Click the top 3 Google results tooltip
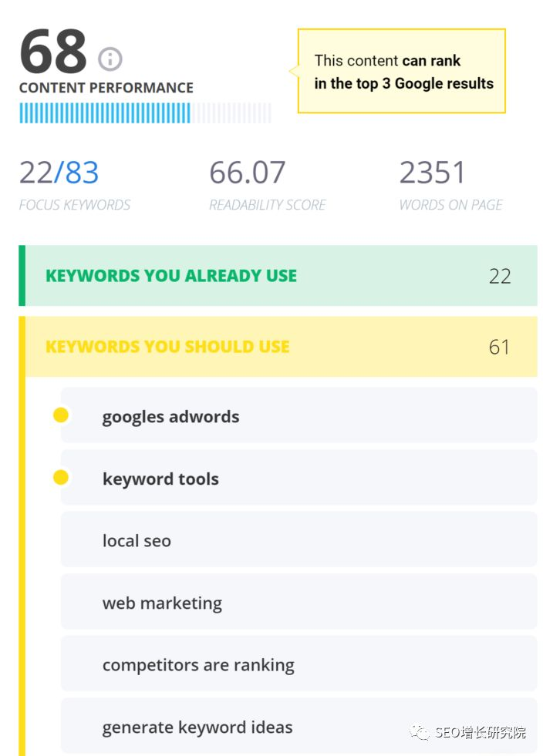This screenshot has width=543, height=756. 403,72
